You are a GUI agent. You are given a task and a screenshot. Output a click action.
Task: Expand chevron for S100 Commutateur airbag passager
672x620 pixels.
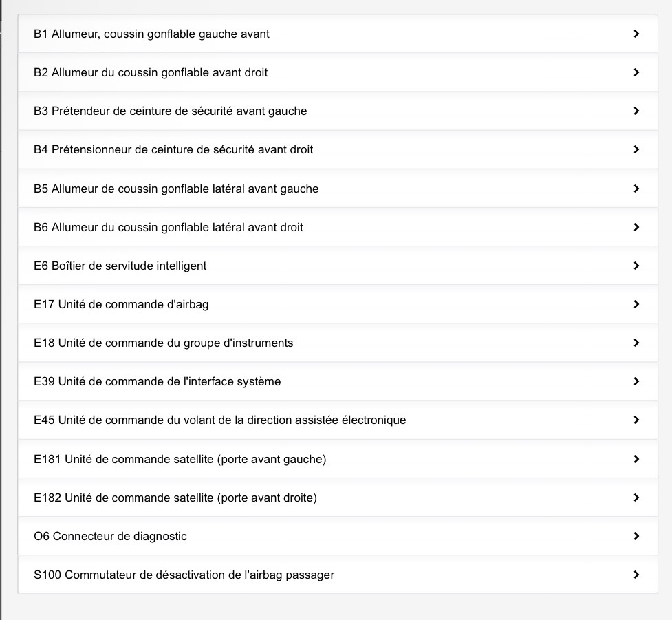pyautogui.click(x=636, y=575)
